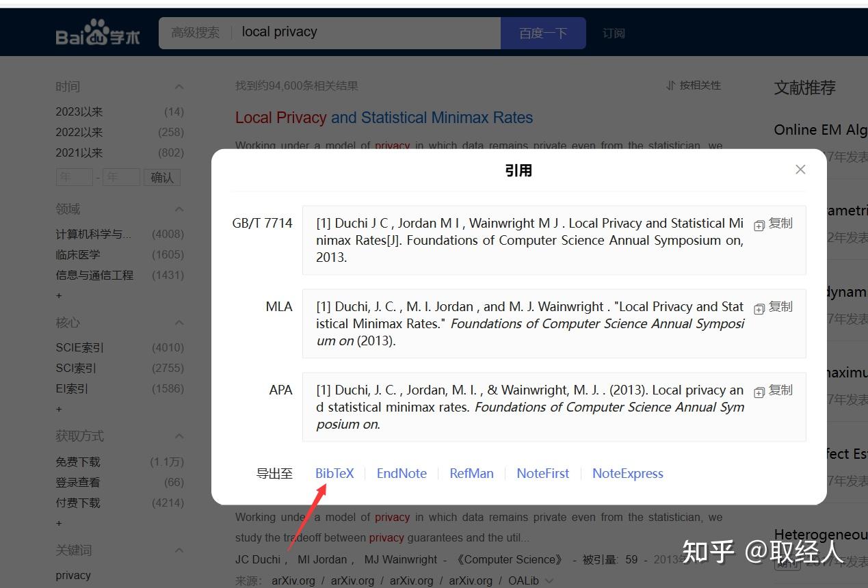This screenshot has height=588, width=868.
Task: Expand more 获取方式 options with the plus
Action: [58, 523]
